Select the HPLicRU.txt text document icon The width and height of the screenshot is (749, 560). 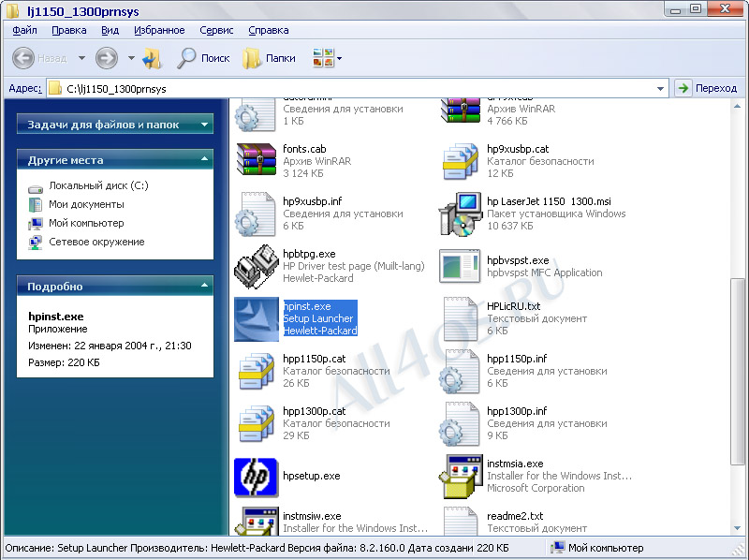461,318
